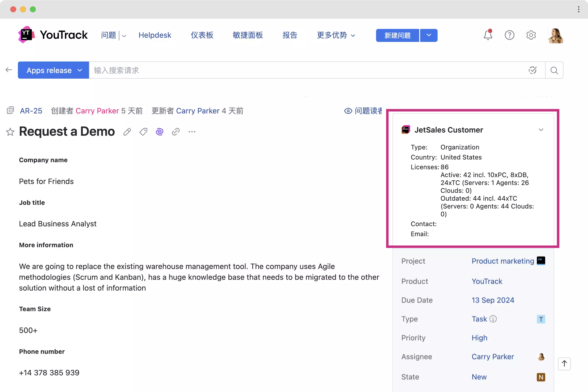Viewport: 588px width, 392px height.
Task: Click the pencil edit icon beside title
Action: point(127,132)
